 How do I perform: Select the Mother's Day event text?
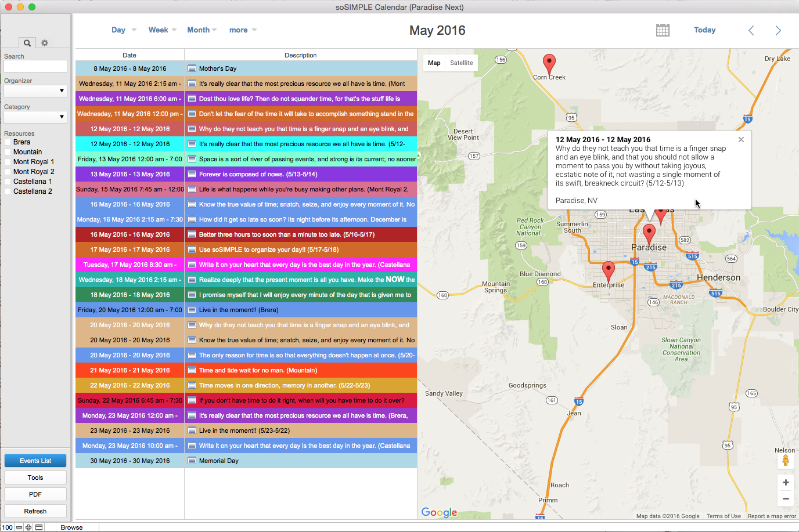coord(218,68)
